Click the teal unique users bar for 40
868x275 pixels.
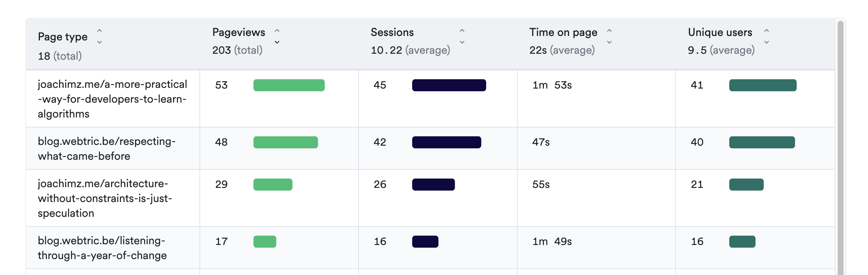click(762, 142)
